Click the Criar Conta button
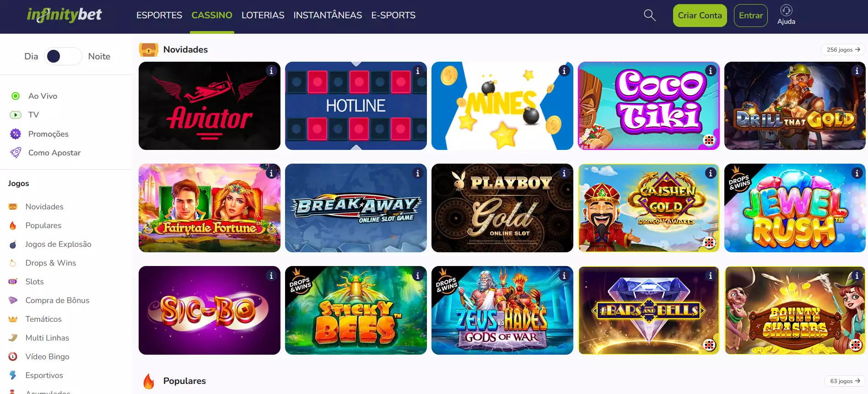868x394 pixels. (700, 16)
